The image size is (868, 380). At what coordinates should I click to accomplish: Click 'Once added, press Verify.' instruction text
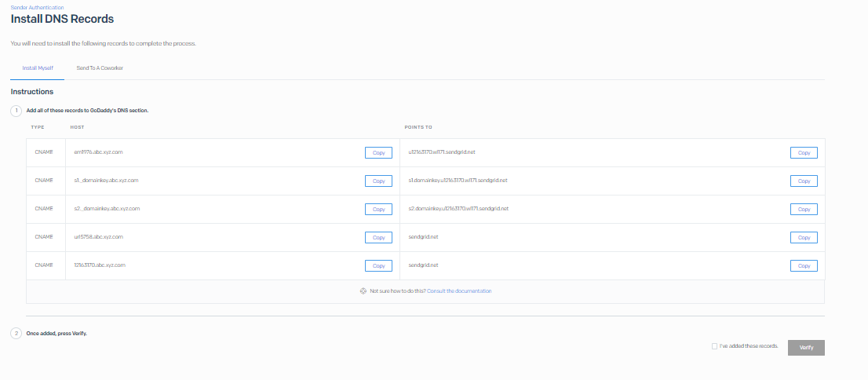tap(57, 334)
